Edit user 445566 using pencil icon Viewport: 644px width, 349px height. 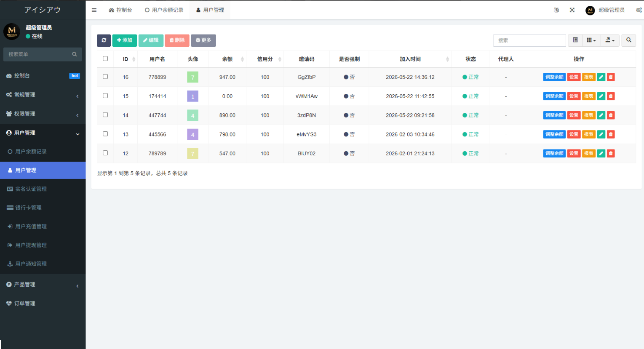pos(601,134)
